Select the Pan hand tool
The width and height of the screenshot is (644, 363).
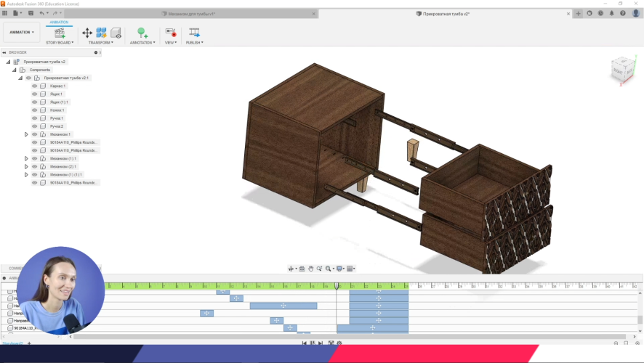tap(311, 269)
